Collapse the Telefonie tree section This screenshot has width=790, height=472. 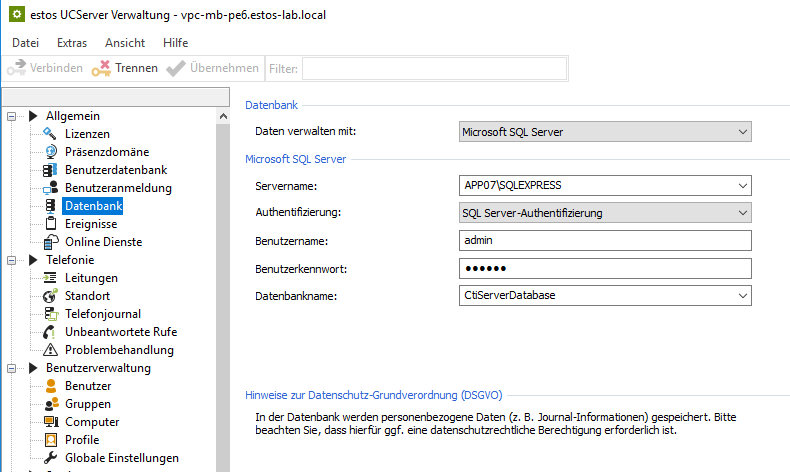tap(13, 260)
